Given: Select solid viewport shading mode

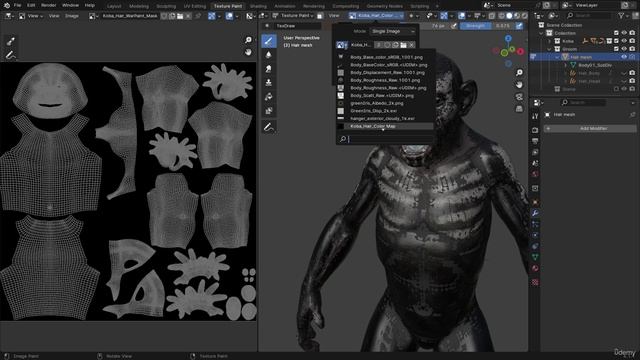Looking at the screenshot, I should 509,16.
